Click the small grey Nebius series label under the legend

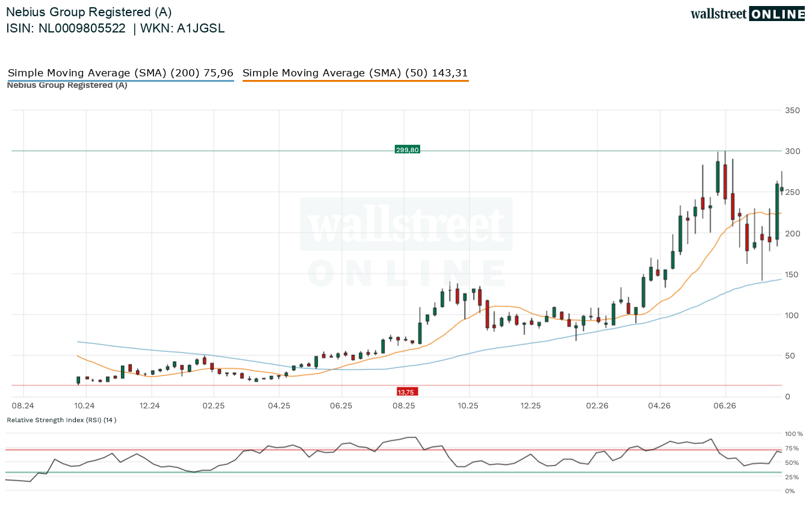(x=67, y=85)
